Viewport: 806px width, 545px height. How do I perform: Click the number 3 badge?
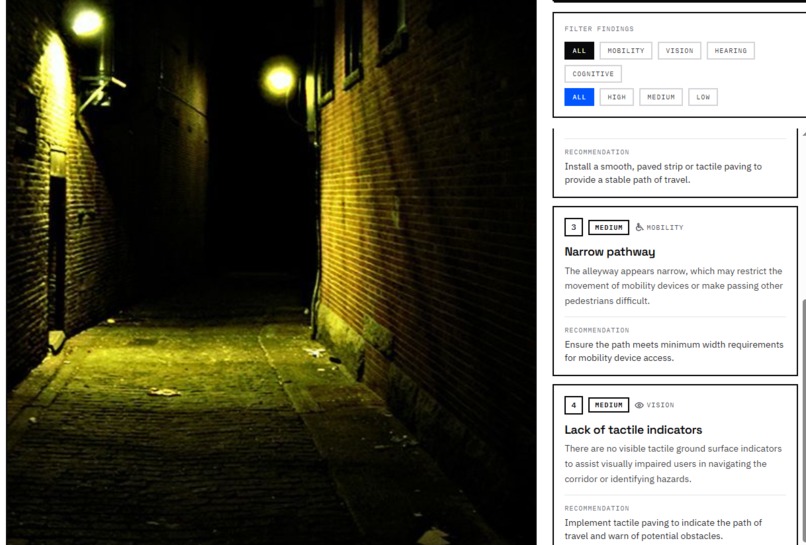pos(573,227)
